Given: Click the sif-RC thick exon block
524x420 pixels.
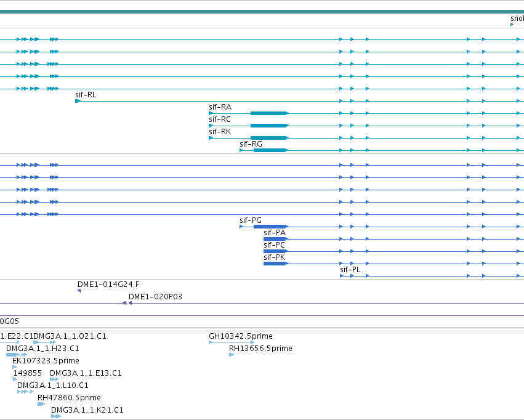Looking at the screenshot, I should point(269,126).
